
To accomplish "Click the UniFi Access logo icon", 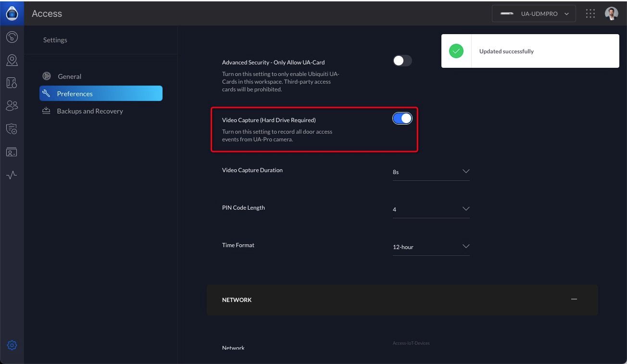I will 12,13.
